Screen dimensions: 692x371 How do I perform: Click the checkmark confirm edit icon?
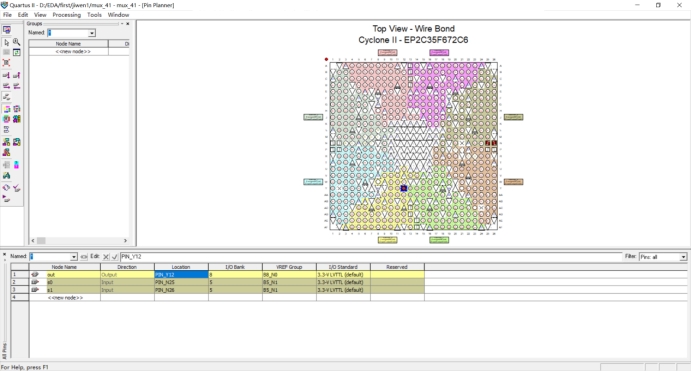(x=115, y=256)
